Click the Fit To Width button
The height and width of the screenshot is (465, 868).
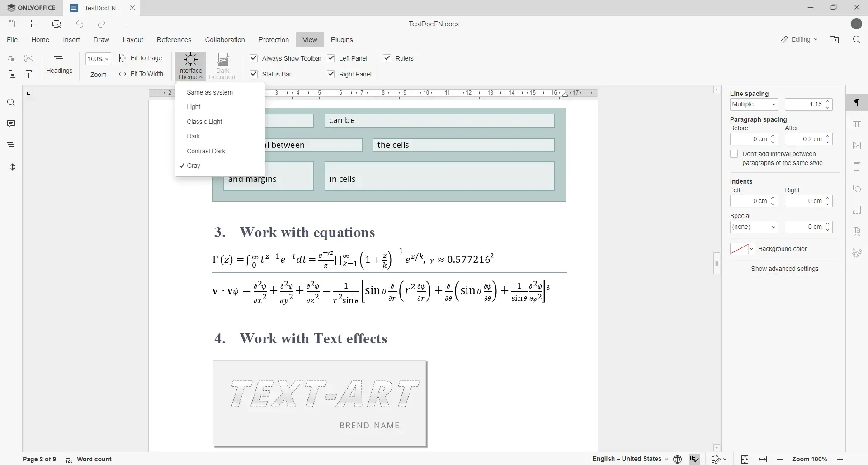point(141,74)
